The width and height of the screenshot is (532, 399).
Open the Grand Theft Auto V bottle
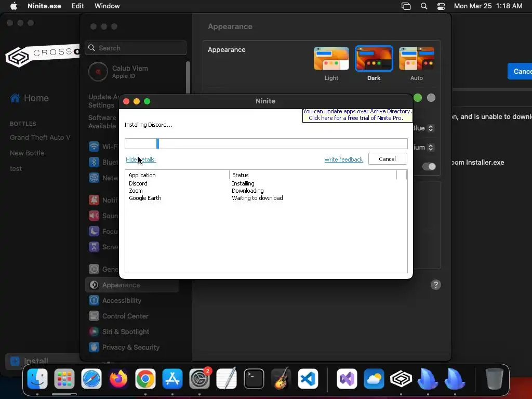click(x=40, y=137)
